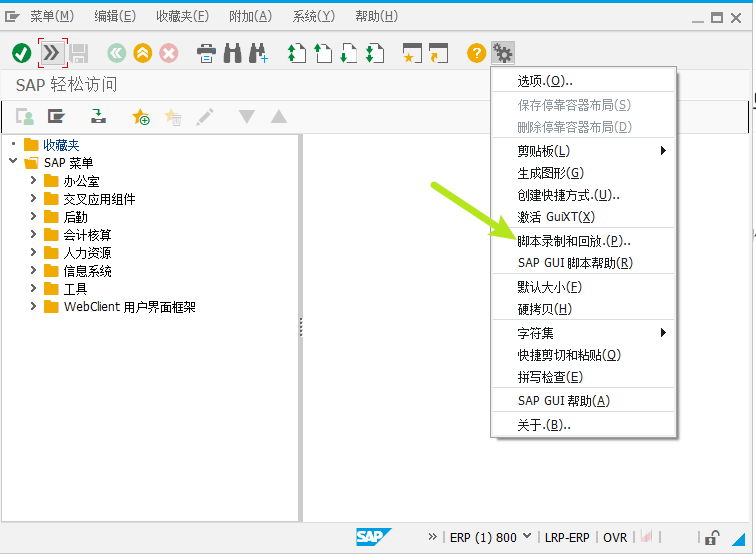Image resolution: width=756 pixels, height=558 pixels.
Task: Click the Find binoculars icon
Action: click(x=233, y=53)
